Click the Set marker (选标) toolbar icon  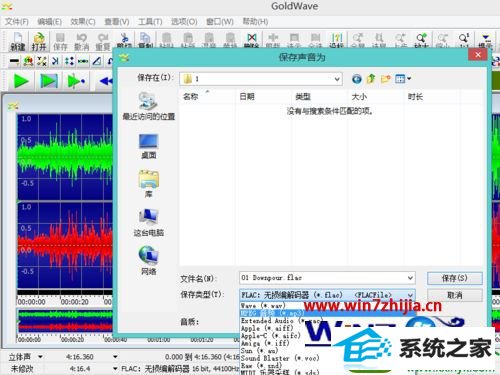click(337, 40)
